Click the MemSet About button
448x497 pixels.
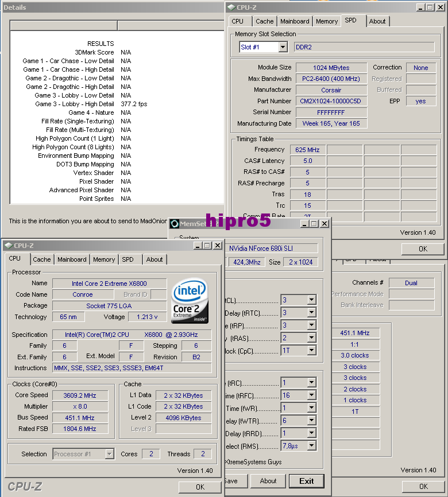coord(268,481)
